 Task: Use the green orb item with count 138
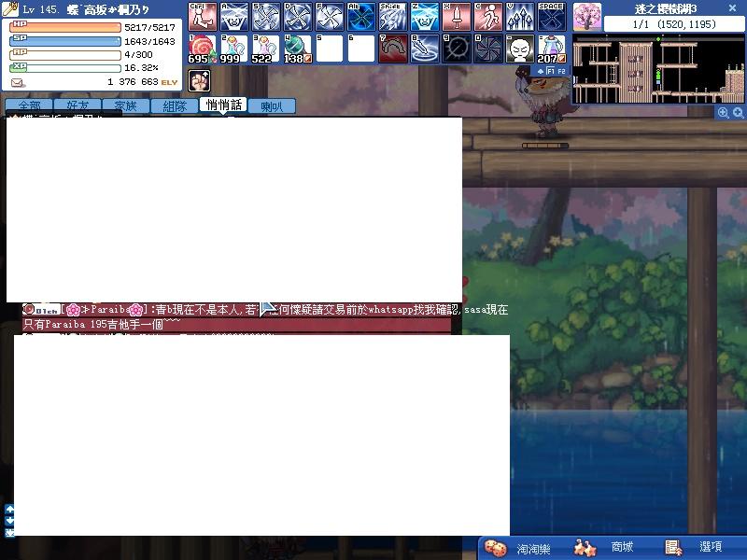point(298,49)
